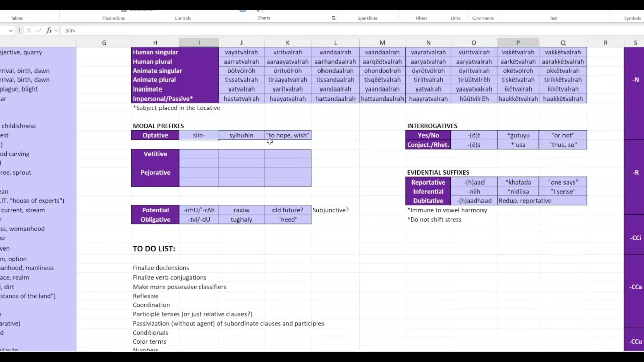Select column J header
The image size is (644, 362).
tap(241, 43)
